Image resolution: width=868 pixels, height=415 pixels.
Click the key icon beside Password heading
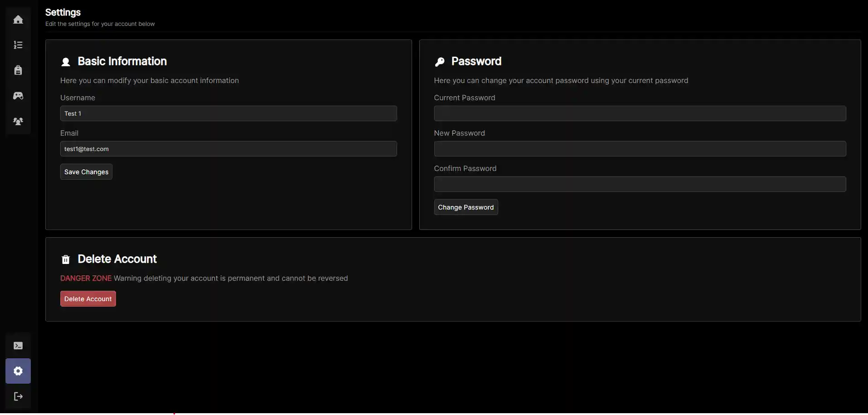(x=439, y=62)
